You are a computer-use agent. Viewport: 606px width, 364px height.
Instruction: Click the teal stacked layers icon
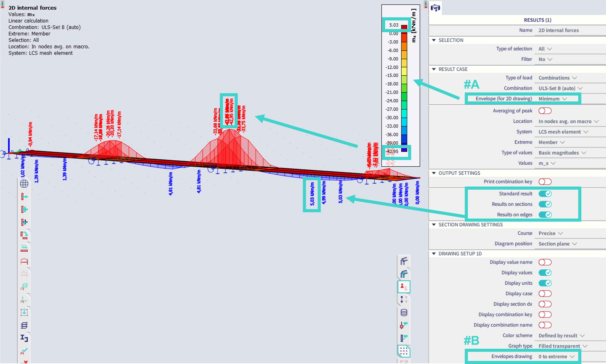click(24, 286)
